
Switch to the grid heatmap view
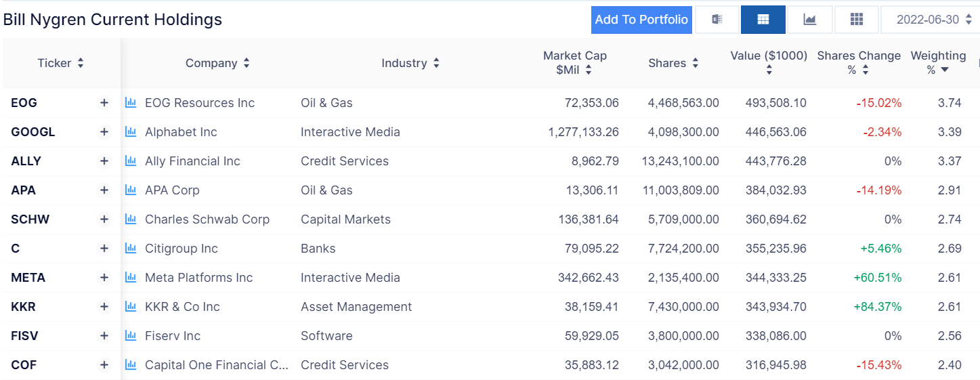(x=856, y=20)
